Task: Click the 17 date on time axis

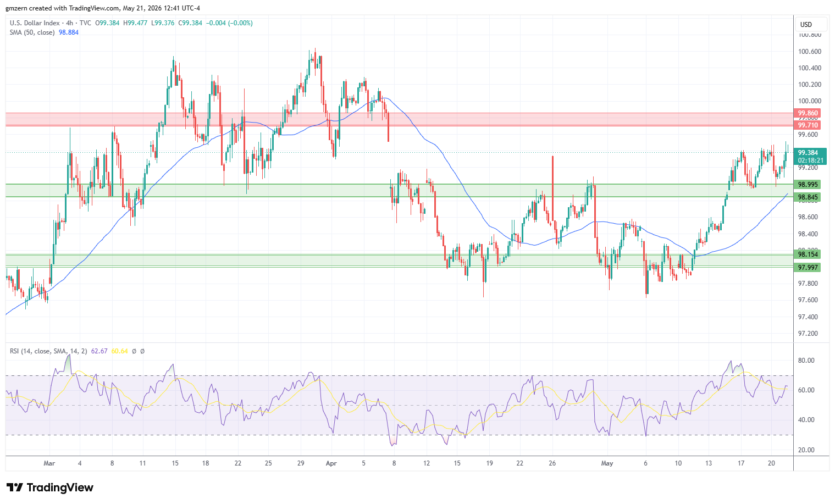Action: 741,463
